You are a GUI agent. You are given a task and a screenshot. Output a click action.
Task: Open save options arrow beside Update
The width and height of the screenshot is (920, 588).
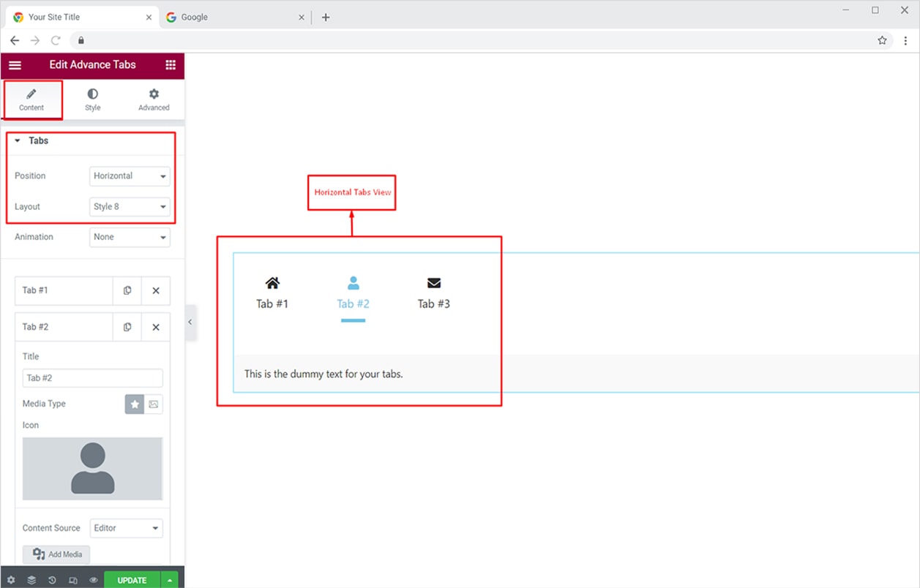pyautogui.click(x=170, y=580)
